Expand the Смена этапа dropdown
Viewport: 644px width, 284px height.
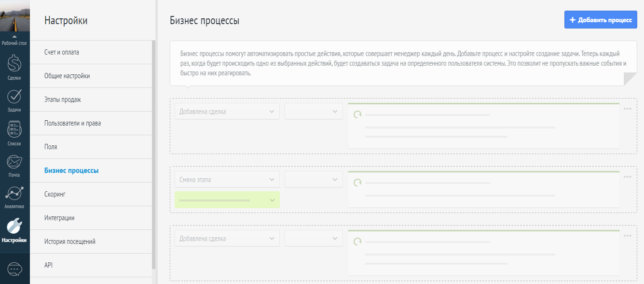pyautogui.click(x=227, y=179)
